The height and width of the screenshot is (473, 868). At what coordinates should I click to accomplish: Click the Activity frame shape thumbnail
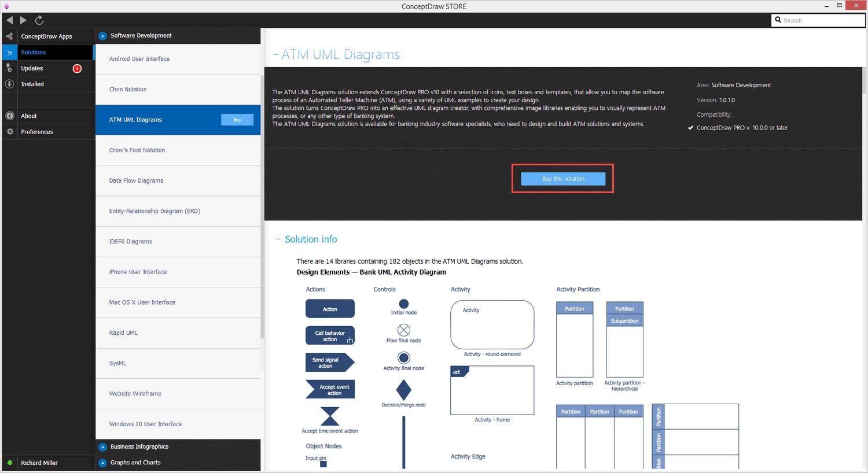(492, 390)
